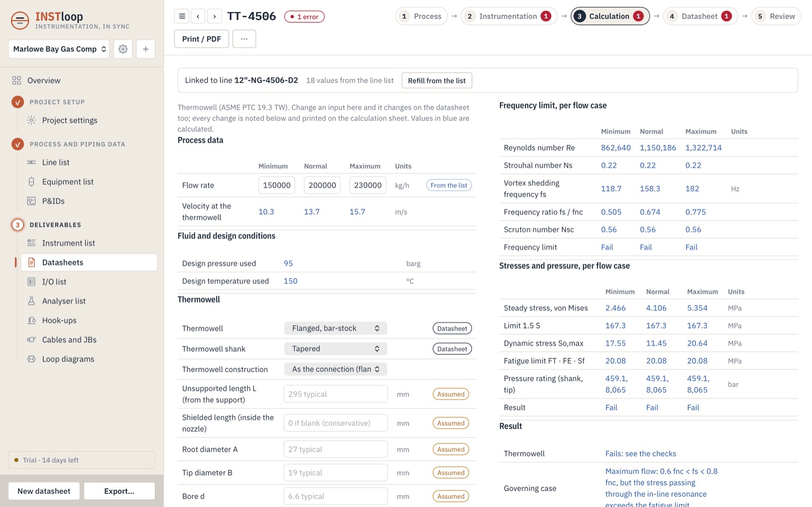Screen dimensions: 812x507
Task: Click the Project settings sun icon
Action: 31,120
